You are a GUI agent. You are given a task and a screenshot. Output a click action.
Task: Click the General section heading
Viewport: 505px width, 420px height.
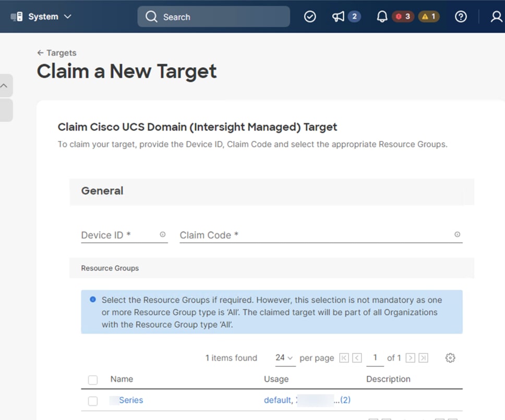click(x=102, y=191)
